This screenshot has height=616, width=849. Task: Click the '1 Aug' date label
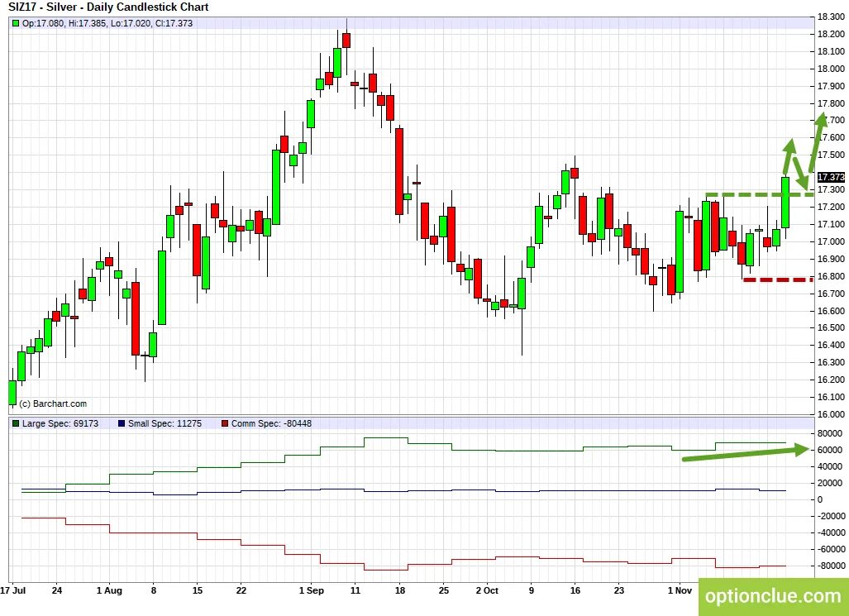click(109, 590)
